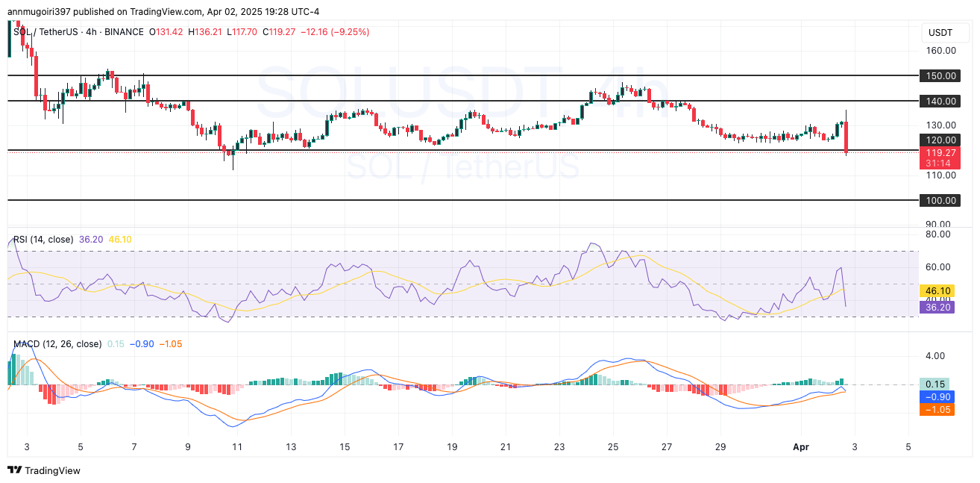Select the 140.00 horizontal line price label
Screen dimensions: 980x483
click(941, 101)
